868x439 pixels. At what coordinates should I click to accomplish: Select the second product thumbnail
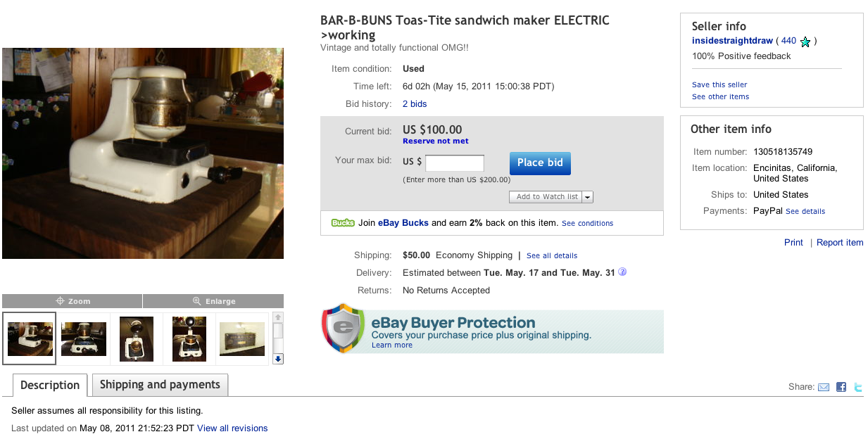click(x=84, y=339)
